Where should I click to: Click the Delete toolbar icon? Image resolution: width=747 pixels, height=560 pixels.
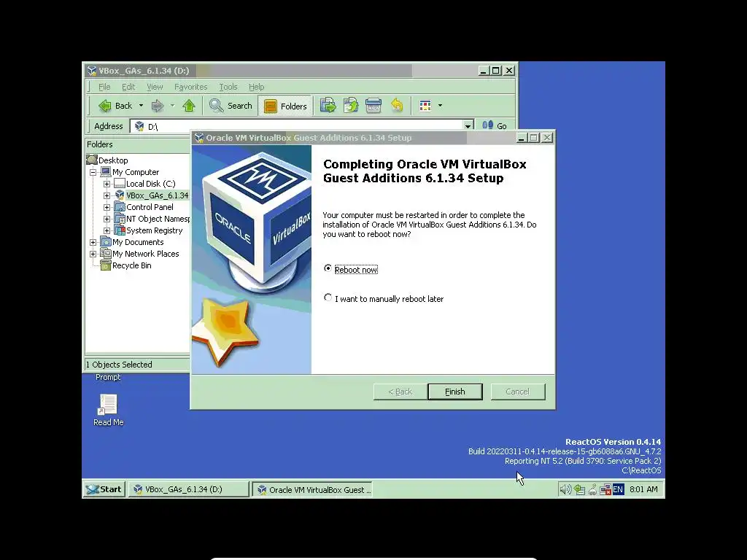[x=373, y=106]
